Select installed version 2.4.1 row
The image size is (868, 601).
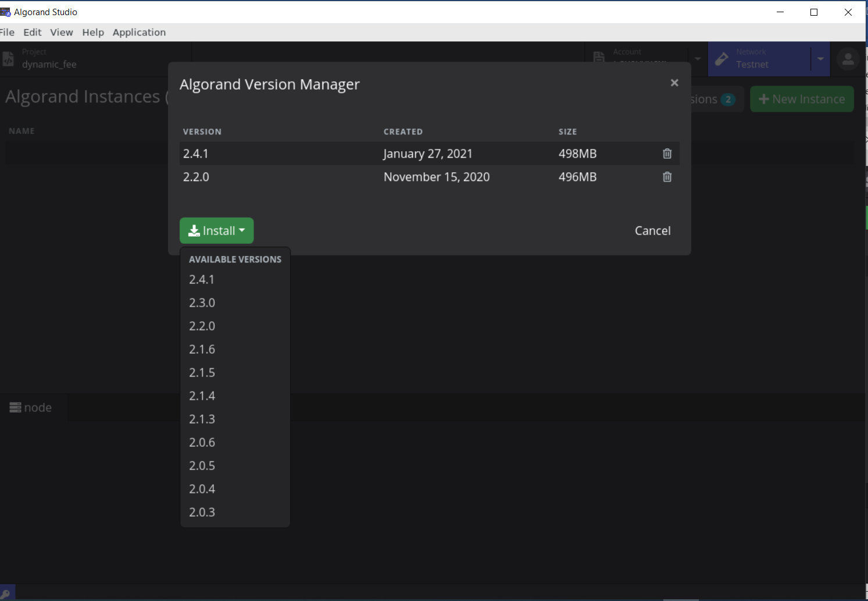coord(196,153)
